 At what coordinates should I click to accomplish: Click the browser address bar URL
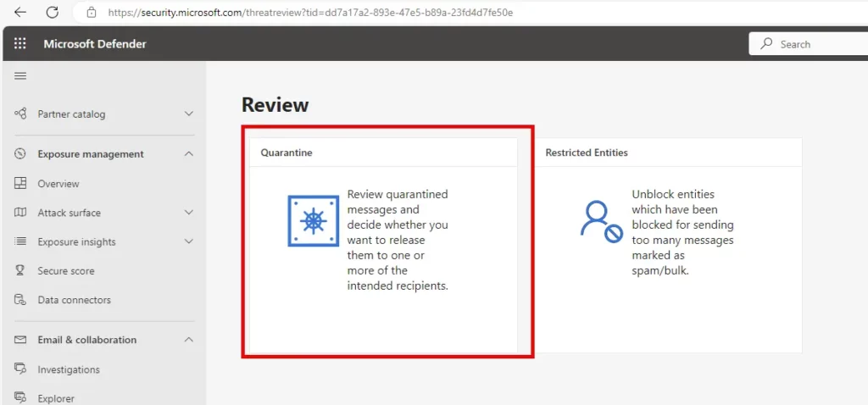(310, 12)
